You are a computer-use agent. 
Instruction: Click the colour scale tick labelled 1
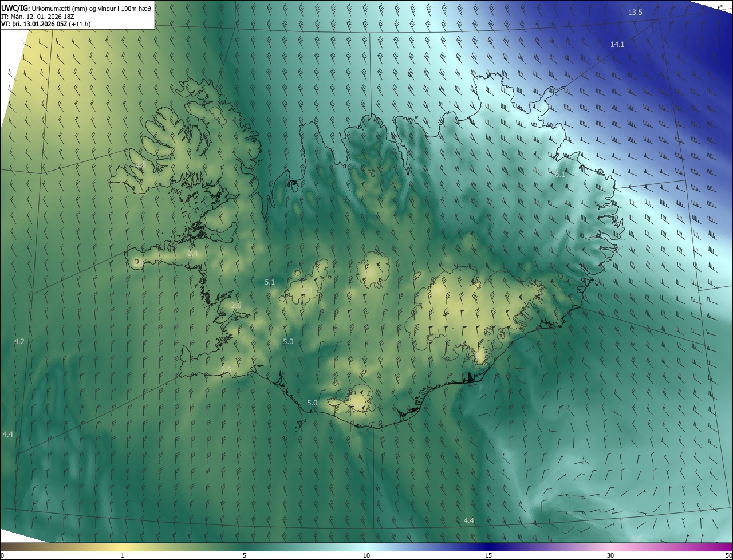coord(123,555)
